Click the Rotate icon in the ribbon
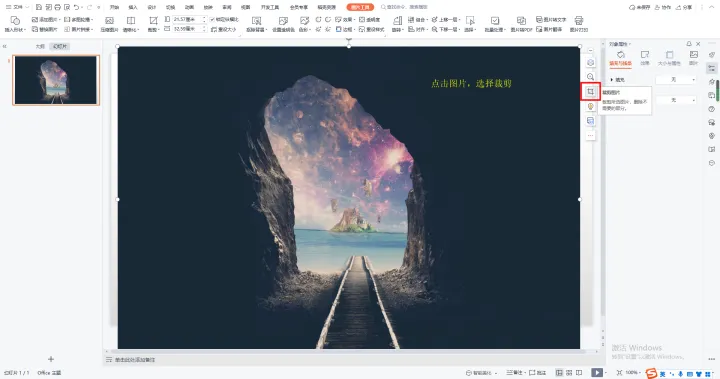 point(398,21)
